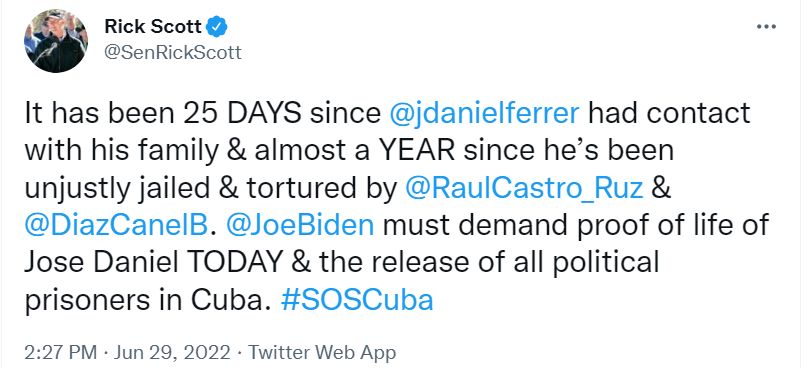Click the phrase "unjustly jailed"

117,188
